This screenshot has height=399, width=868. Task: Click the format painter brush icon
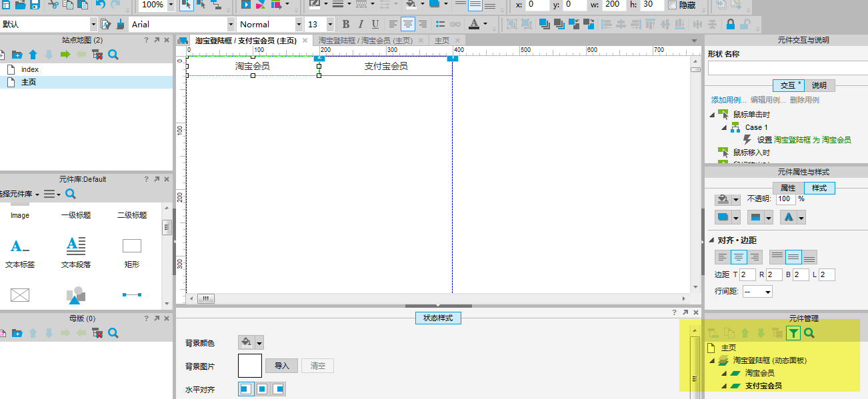(121, 24)
